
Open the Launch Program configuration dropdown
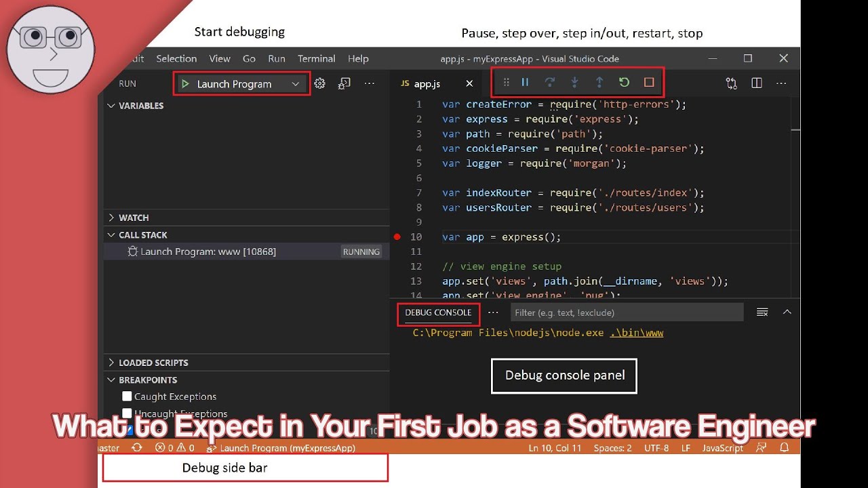pyautogui.click(x=241, y=84)
